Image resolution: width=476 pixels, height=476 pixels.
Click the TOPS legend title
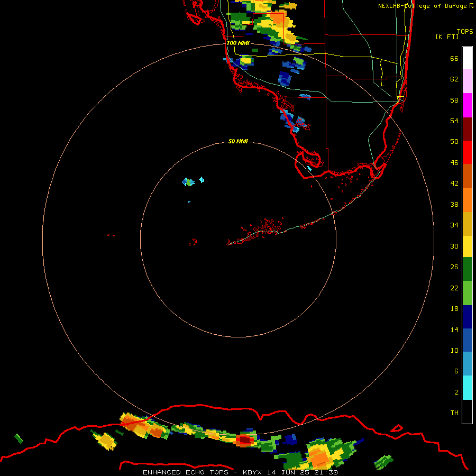(x=465, y=32)
